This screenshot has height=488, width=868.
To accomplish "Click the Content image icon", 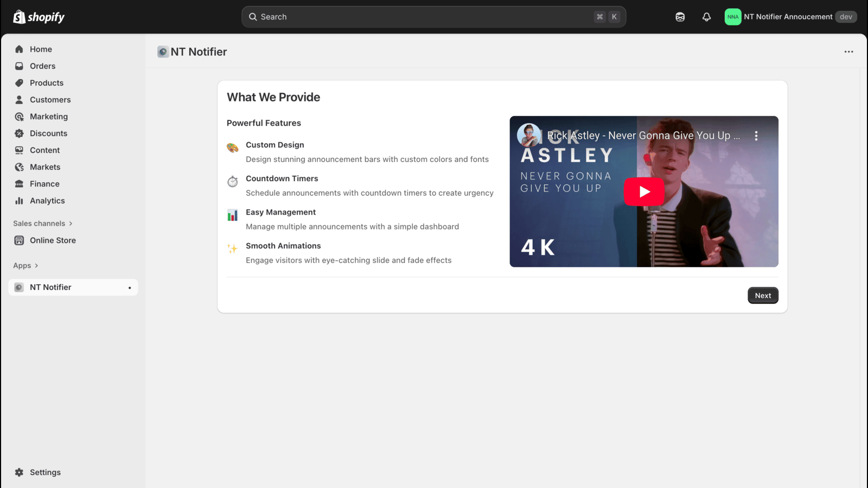I will (19, 150).
